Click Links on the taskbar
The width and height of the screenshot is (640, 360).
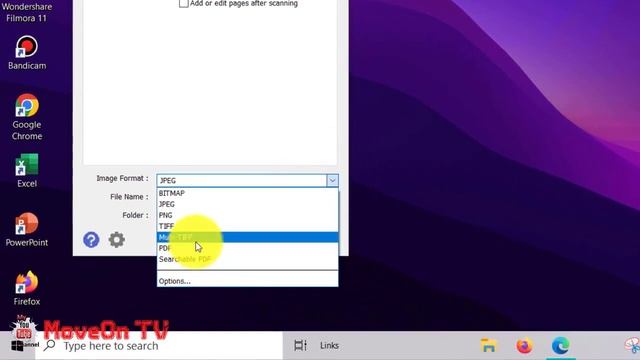click(x=329, y=346)
